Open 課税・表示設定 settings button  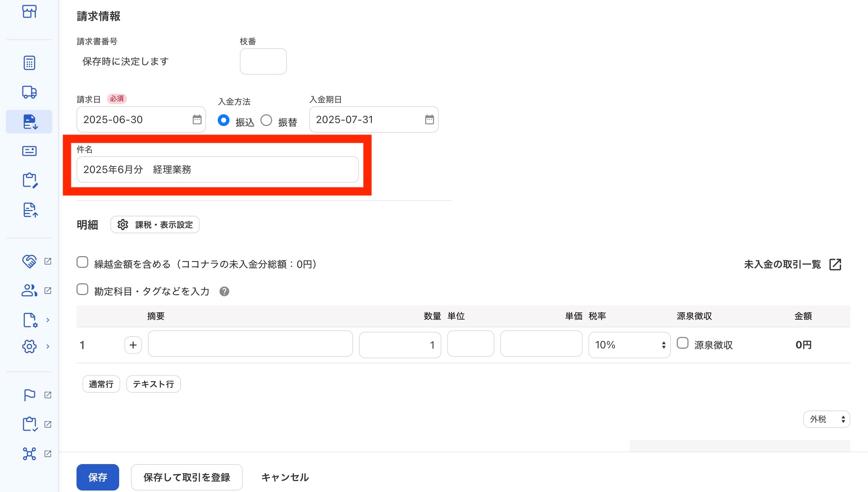[155, 225]
